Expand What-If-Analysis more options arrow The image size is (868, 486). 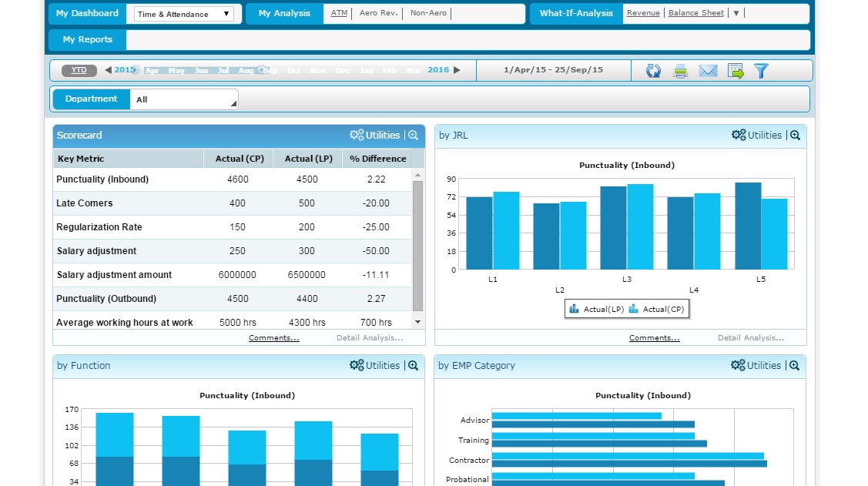(x=736, y=13)
